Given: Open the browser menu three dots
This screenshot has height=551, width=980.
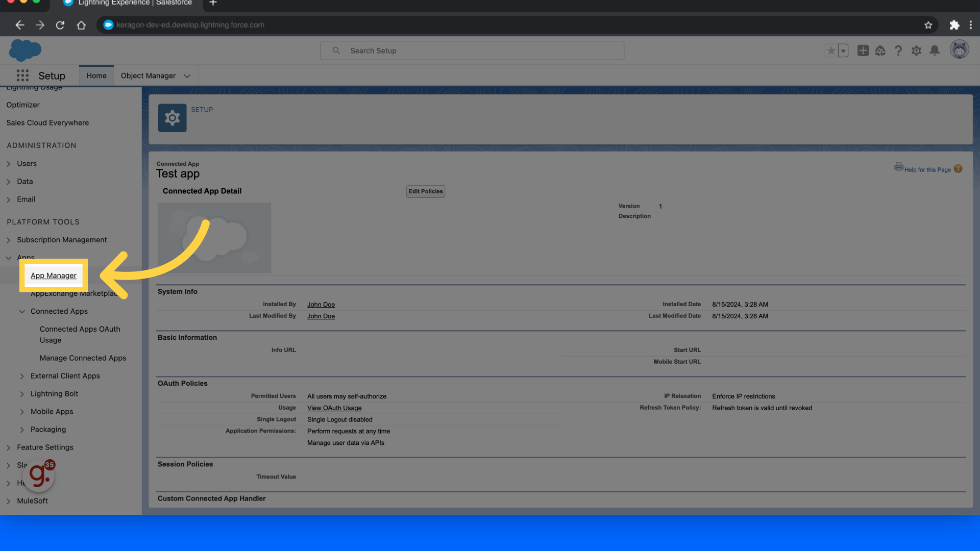Looking at the screenshot, I should pyautogui.click(x=971, y=24).
